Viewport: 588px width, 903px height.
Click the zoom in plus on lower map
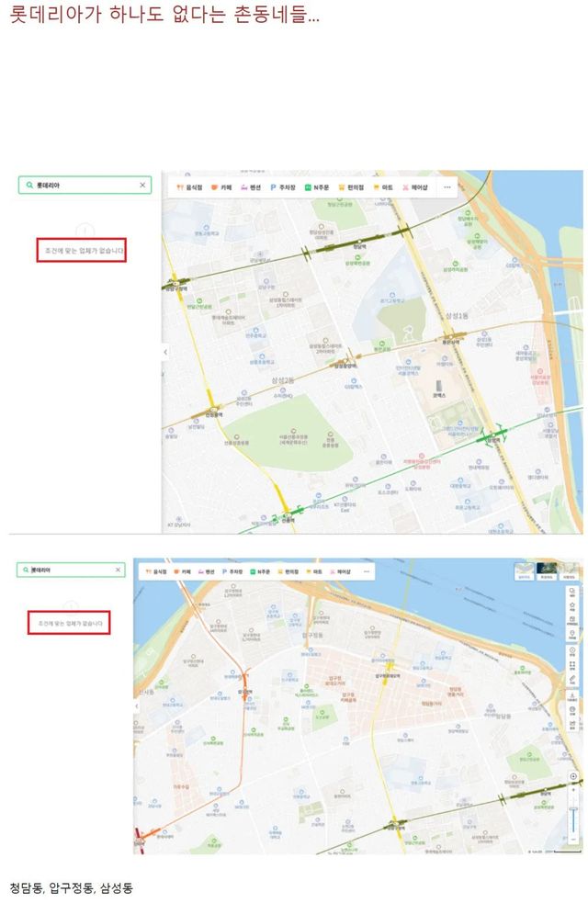coord(573,790)
